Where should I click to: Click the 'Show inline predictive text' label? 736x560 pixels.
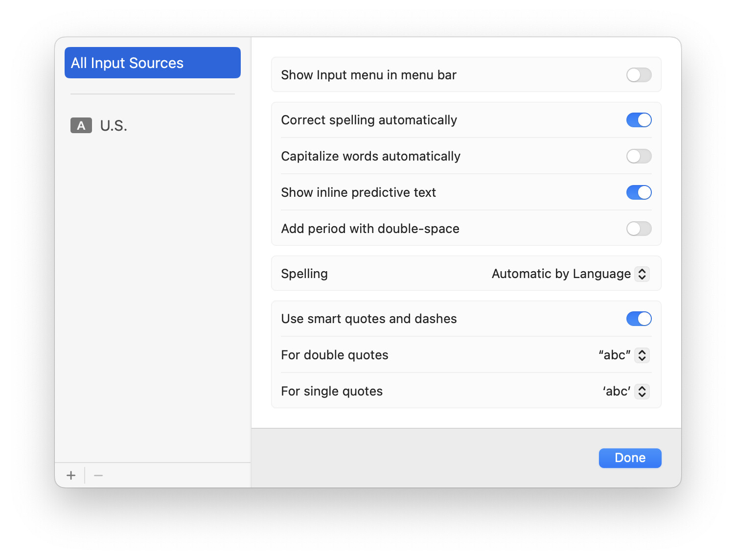[358, 192]
